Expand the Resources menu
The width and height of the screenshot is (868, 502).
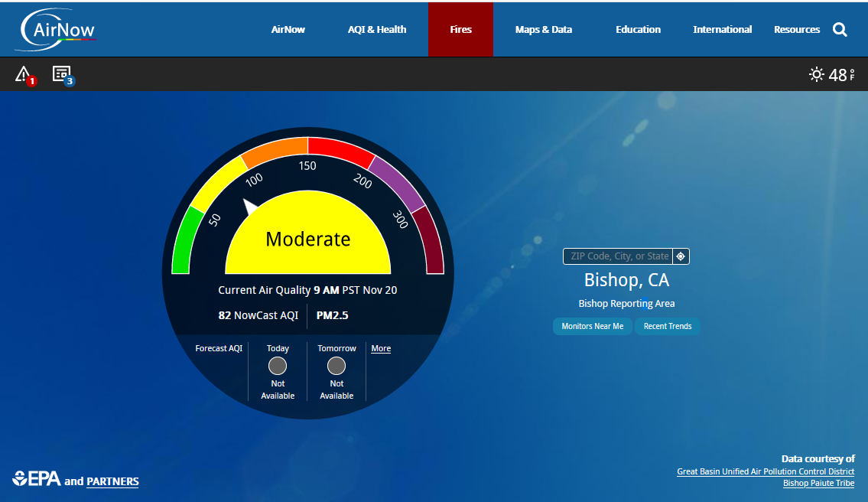(x=796, y=30)
